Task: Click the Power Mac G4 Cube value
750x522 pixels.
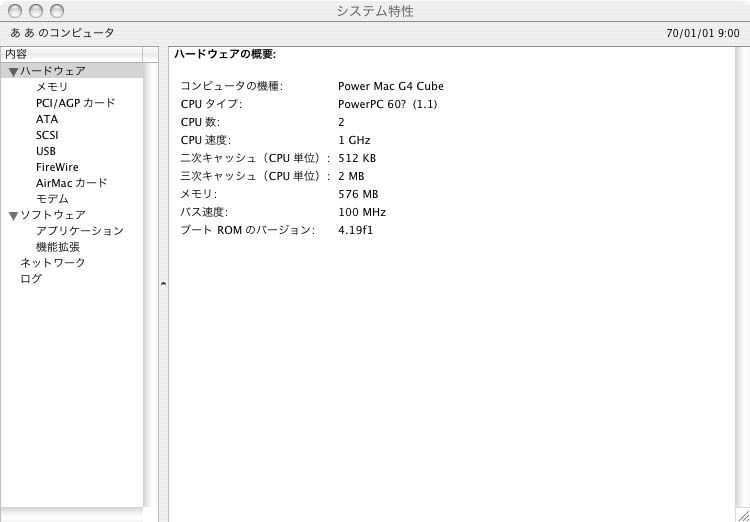Action: [391, 87]
